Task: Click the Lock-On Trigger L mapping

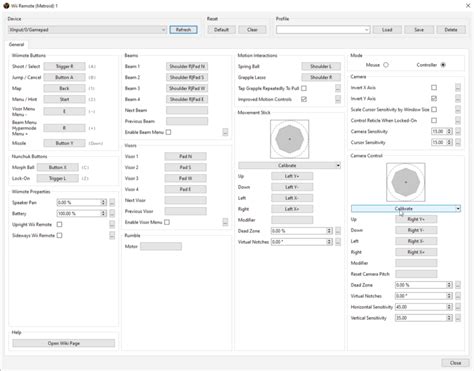Action: pos(58,178)
